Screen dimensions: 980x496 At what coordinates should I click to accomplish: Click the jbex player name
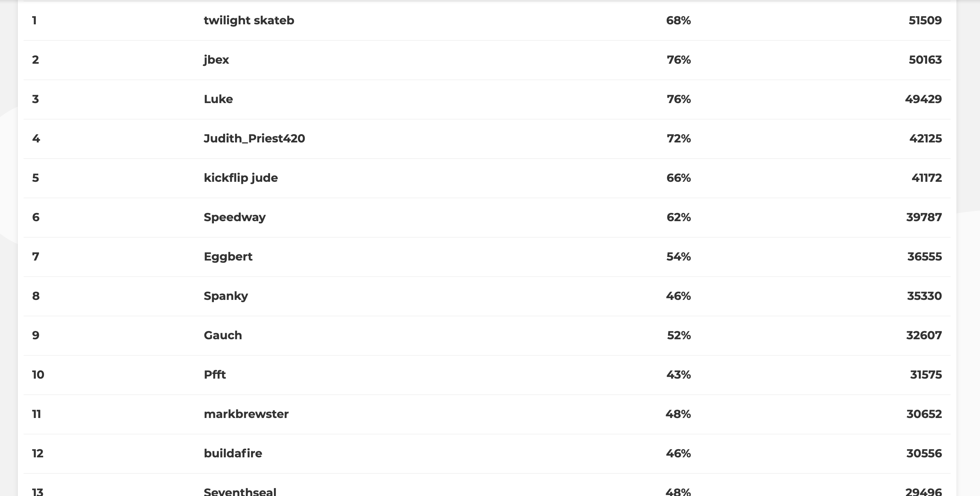(216, 60)
